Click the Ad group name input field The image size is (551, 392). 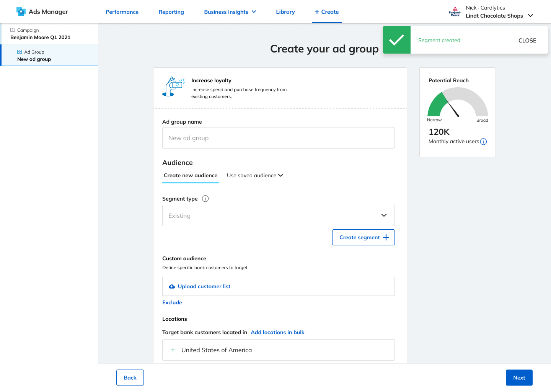pyautogui.click(x=279, y=138)
